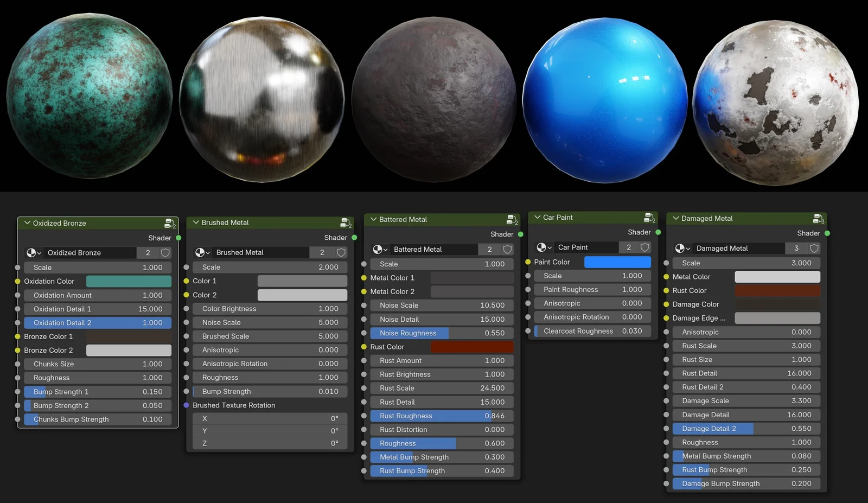Select the edit-group icon on Damaged Metal header
This screenshot has width=868, height=503.
pos(818,218)
